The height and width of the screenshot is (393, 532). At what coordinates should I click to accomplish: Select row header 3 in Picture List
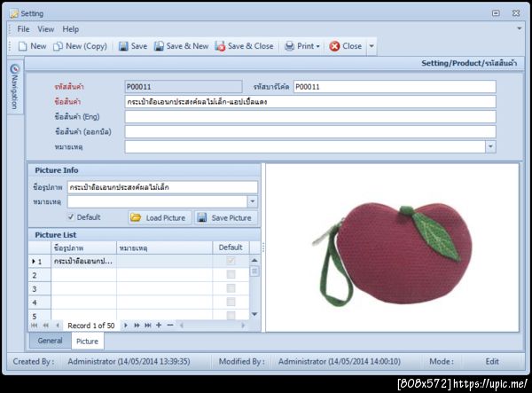[x=40, y=289]
